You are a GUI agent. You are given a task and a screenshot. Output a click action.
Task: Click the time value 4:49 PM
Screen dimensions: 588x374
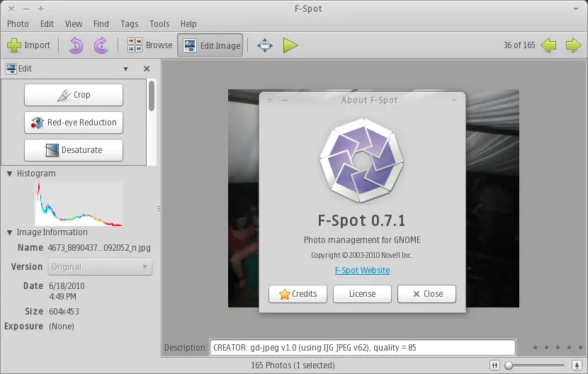(62, 297)
